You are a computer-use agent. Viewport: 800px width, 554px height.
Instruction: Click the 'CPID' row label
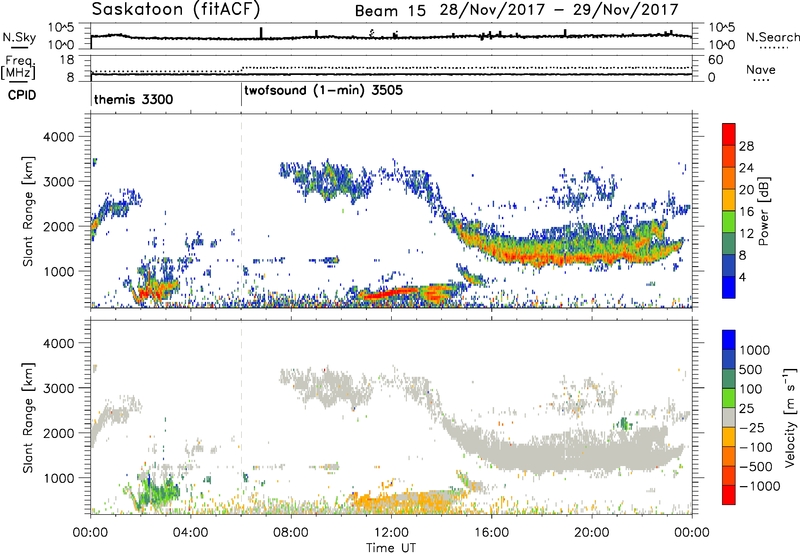click(x=22, y=95)
